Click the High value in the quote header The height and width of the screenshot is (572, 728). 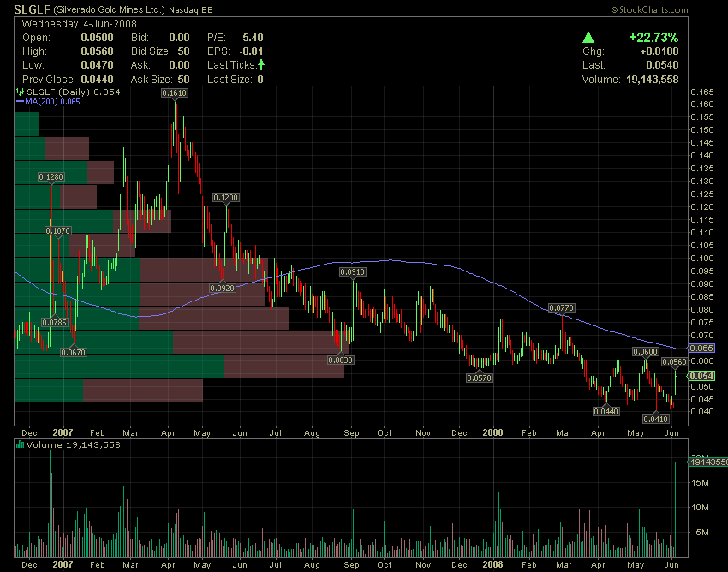pyautogui.click(x=97, y=51)
